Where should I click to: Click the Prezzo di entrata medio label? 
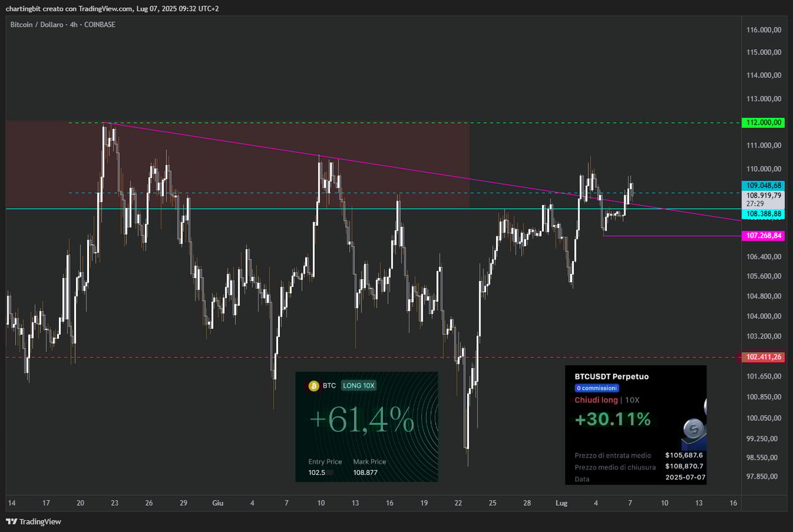[x=613, y=455]
